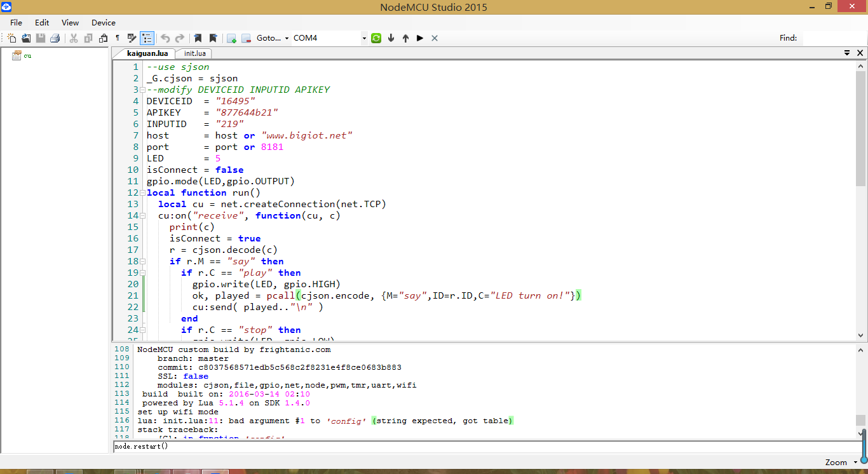Click the New file icon in toolbar
Screen dimensions: 868x474
(x=11, y=38)
